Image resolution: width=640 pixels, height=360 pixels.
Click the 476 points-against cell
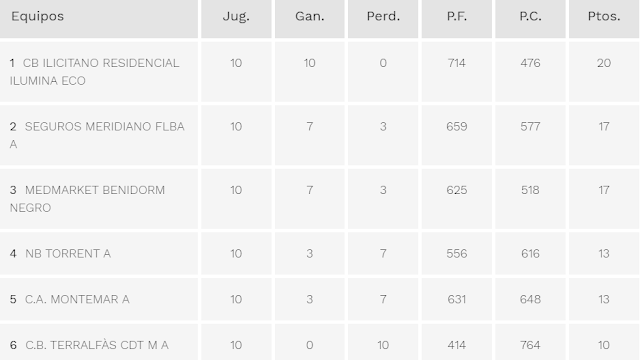(x=530, y=63)
